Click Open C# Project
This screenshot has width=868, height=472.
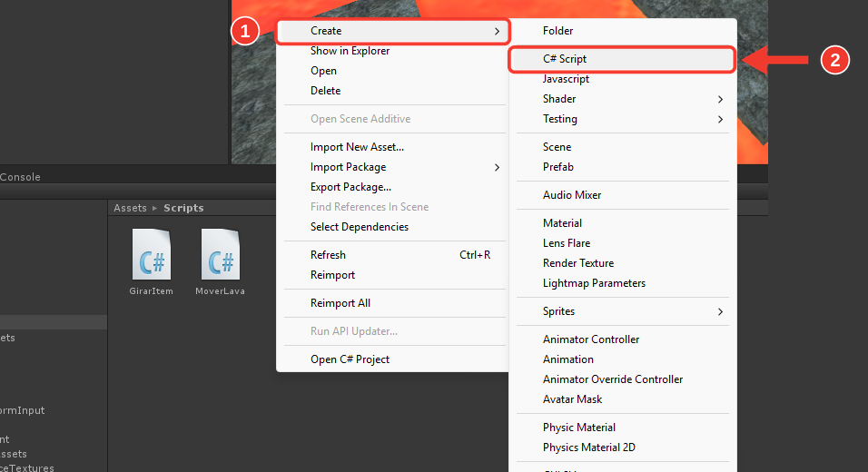click(392, 359)
